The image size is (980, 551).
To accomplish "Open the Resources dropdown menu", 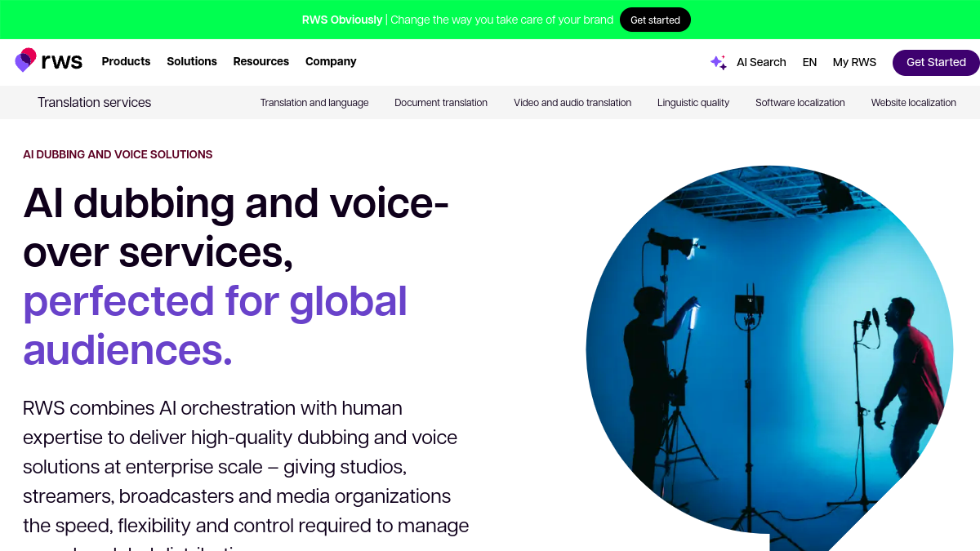I will pos(261,61).
